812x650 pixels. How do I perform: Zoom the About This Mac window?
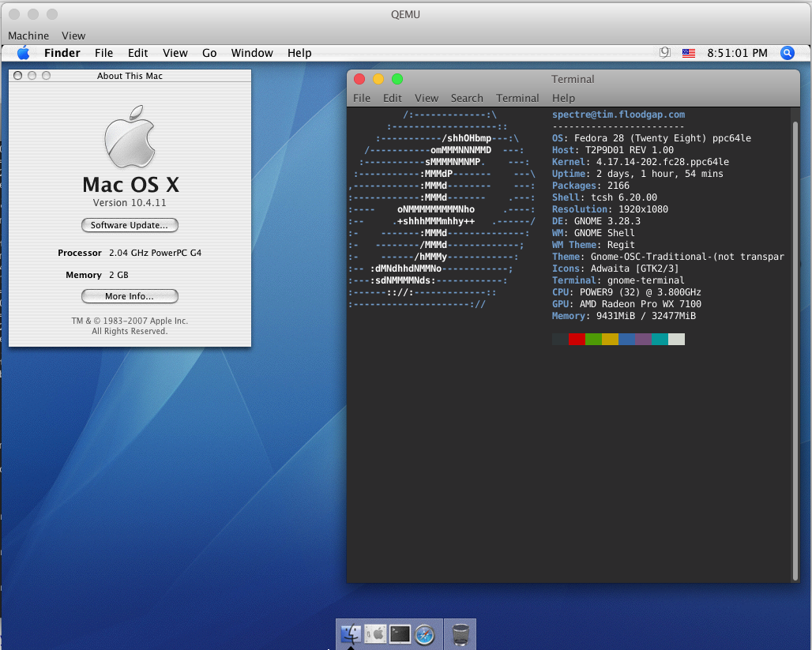[46, 76]
